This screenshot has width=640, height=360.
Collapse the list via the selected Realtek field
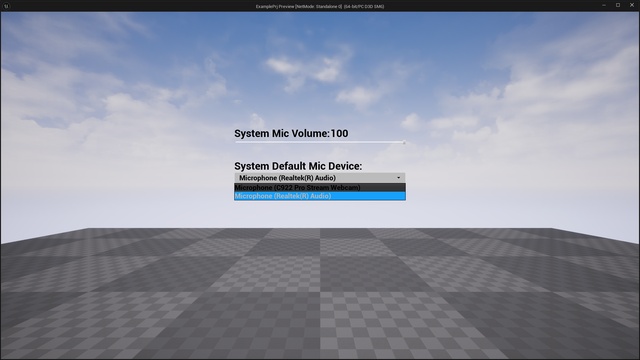(320, 178)
